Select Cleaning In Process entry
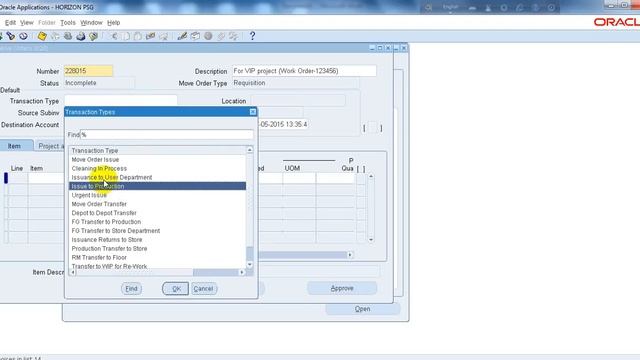Image resolution: width=640 pixels, height=360 pixels. point(158,169)
